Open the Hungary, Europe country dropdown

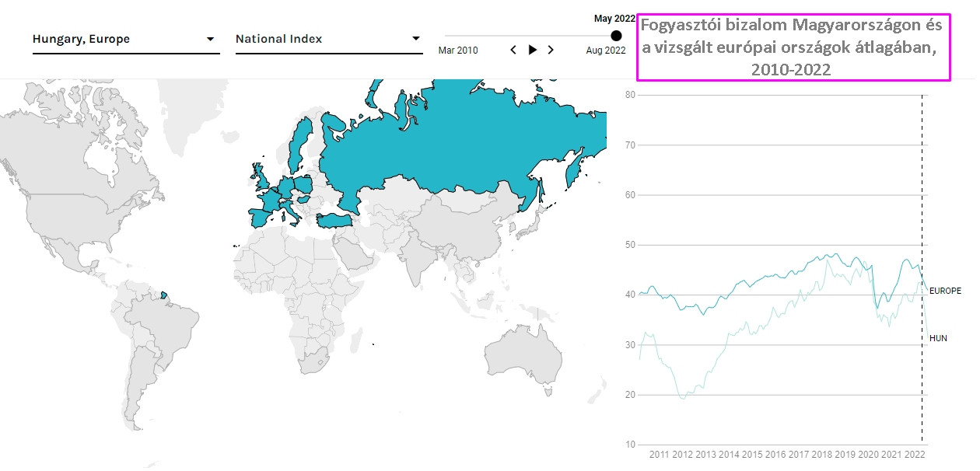pos(124,39)
